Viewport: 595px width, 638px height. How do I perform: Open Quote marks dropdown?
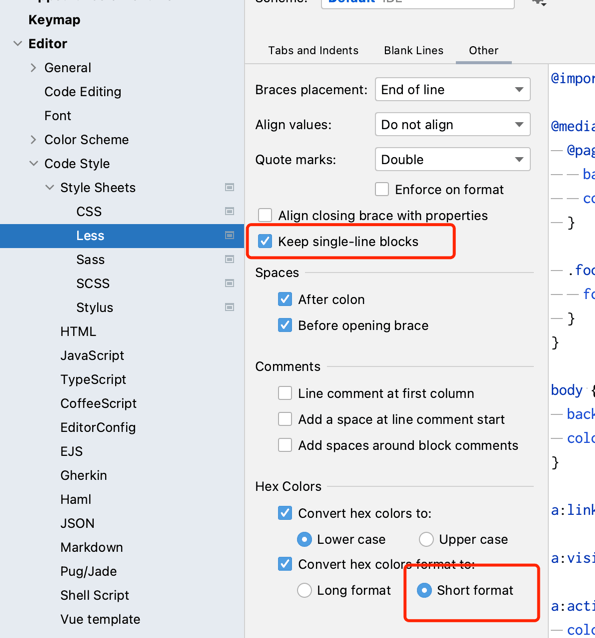click(453, 159)
